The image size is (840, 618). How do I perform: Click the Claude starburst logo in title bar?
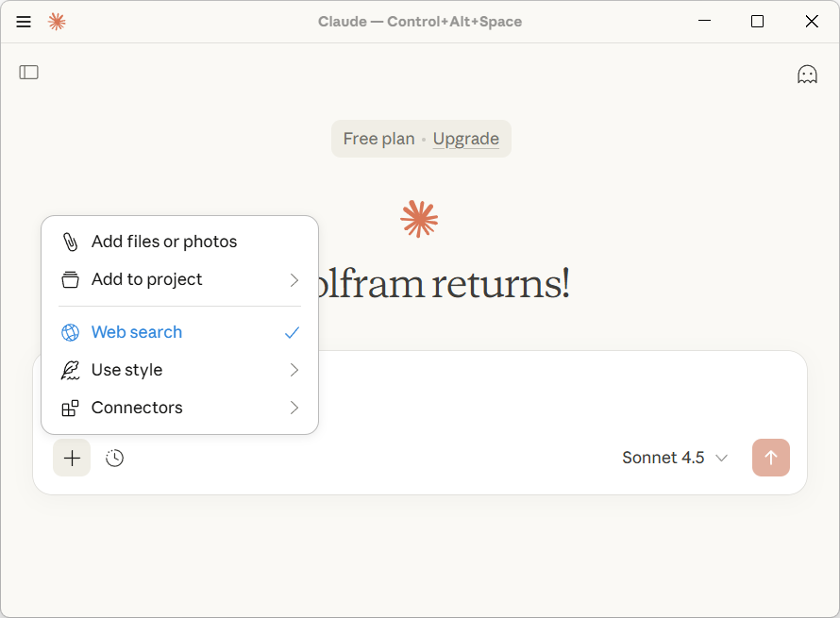pos(57,22)
